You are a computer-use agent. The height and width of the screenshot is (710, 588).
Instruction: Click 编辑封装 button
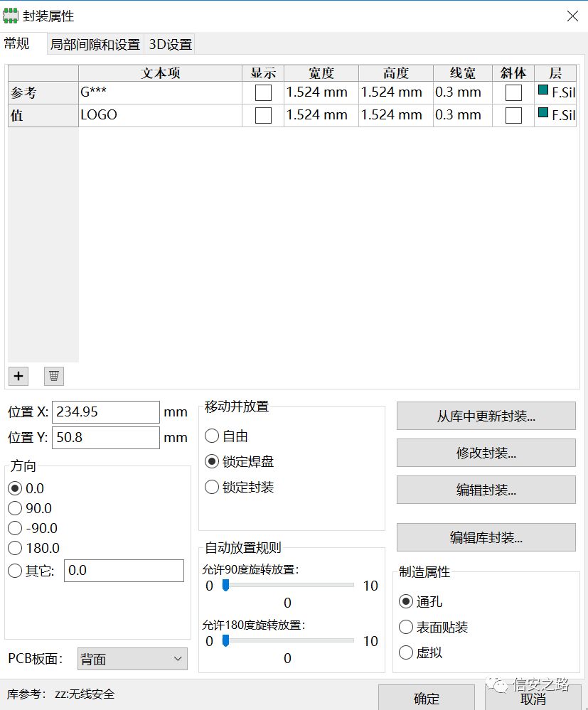pyautogui.click(x=486, y=490)
